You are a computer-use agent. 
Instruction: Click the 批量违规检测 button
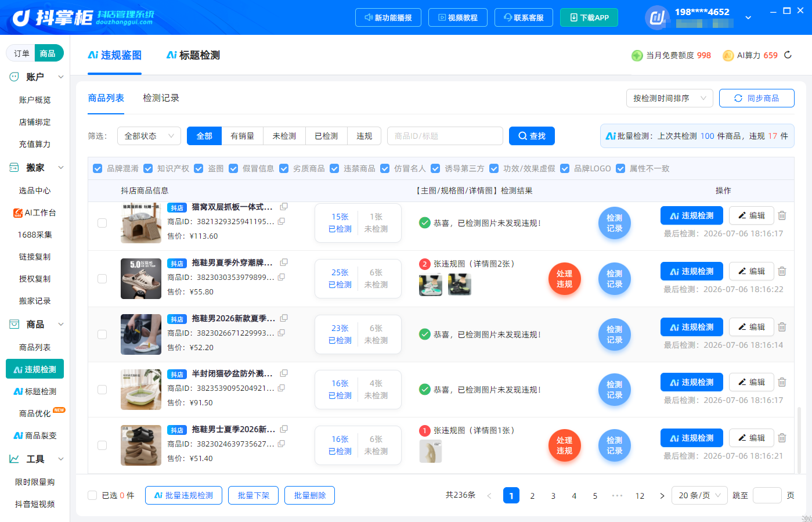(183, 495)
